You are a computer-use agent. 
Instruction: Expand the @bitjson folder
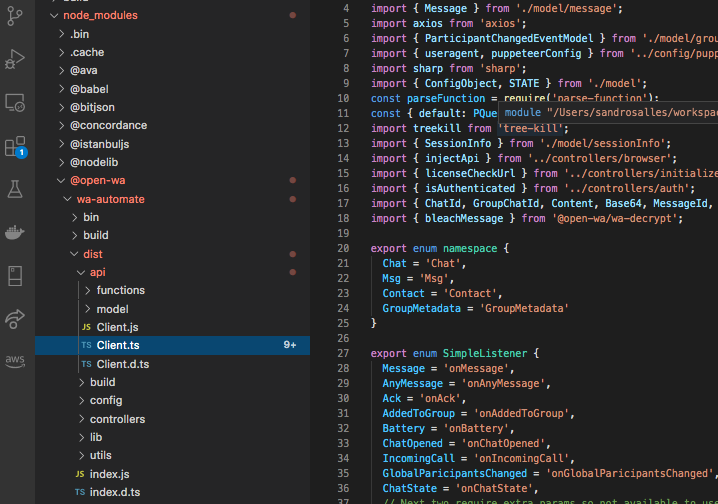coord(172,107)
